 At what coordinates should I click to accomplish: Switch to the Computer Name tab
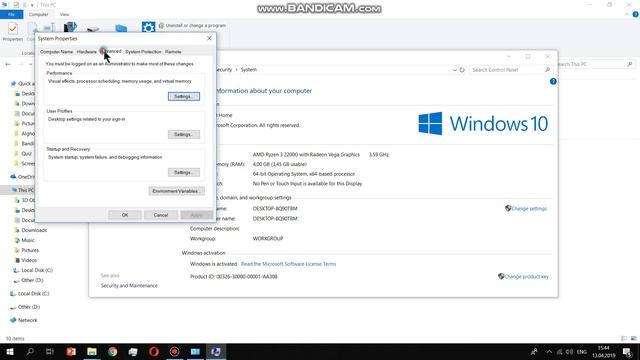56,52
